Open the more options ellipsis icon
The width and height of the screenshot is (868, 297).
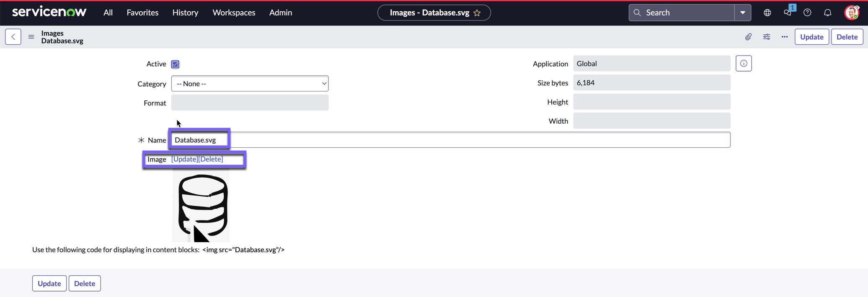pos(784,37)
